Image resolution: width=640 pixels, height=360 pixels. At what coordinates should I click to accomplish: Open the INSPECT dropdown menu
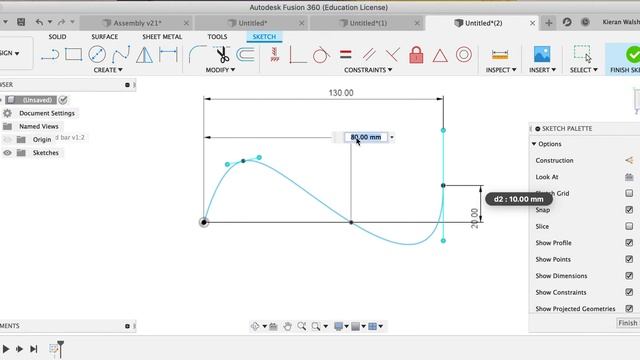(x=501, y=70)
